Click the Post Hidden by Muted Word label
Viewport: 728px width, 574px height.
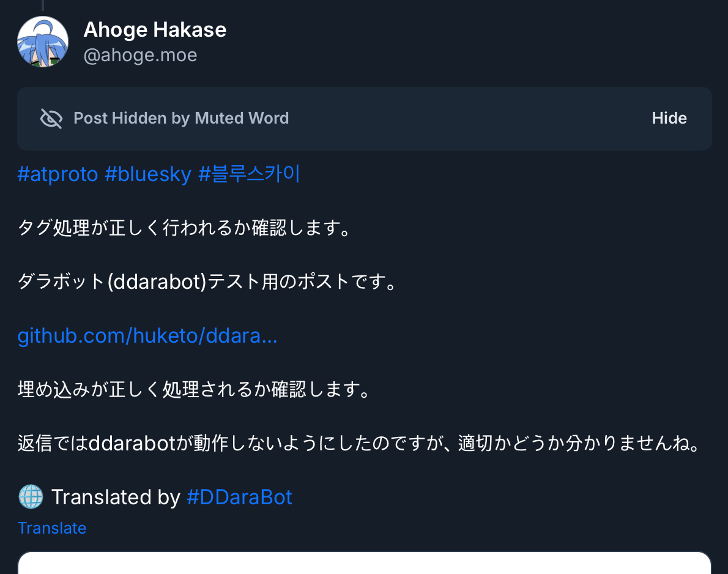(x=181, y=118)
